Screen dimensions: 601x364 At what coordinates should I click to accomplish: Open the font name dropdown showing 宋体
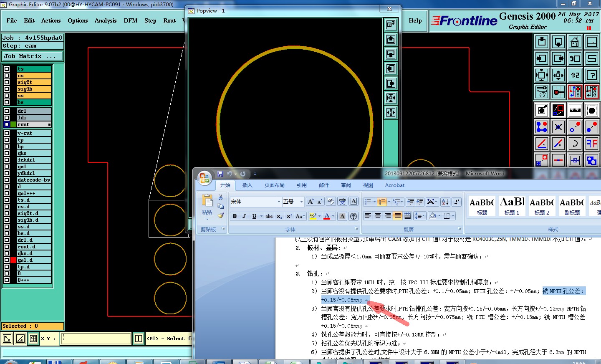tap(279, 202)
